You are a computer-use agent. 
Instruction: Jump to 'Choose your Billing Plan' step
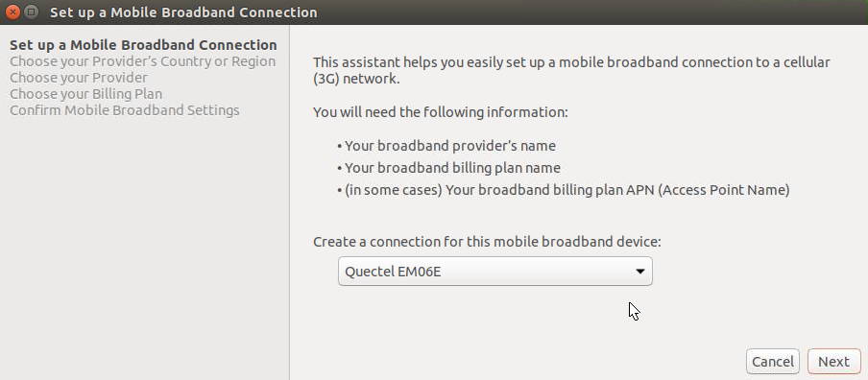pos(85,94)
